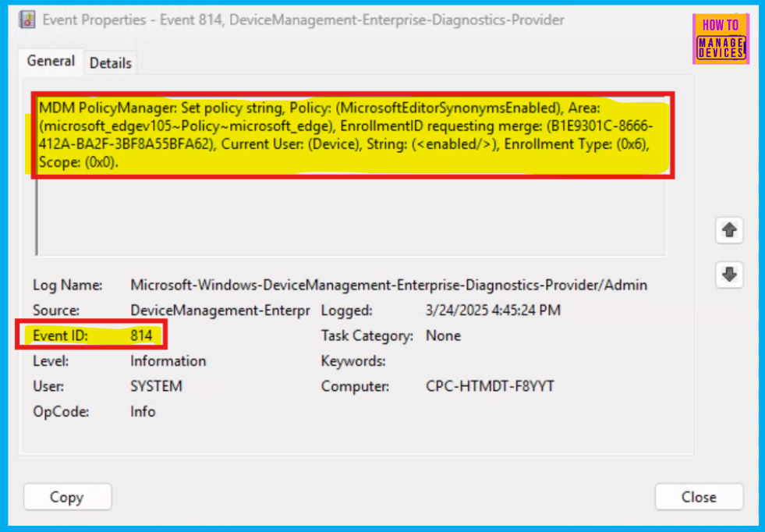The image size is (765, 532).
Task: Click the up arrow to view previous event
Action: 729,230
